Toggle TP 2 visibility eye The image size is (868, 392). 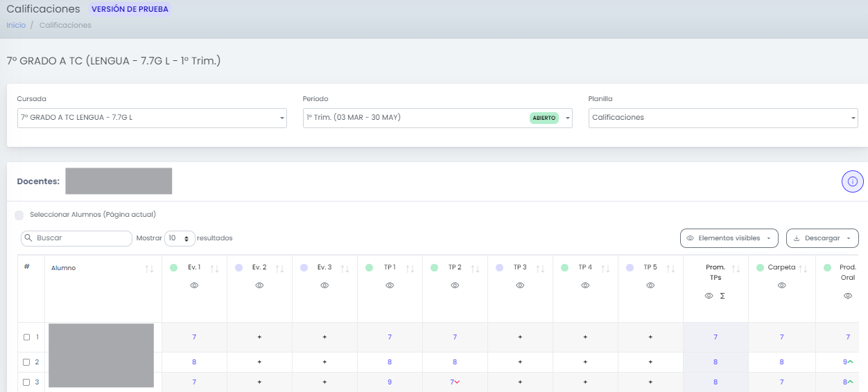pyautogui.click(x=455, y=285)
